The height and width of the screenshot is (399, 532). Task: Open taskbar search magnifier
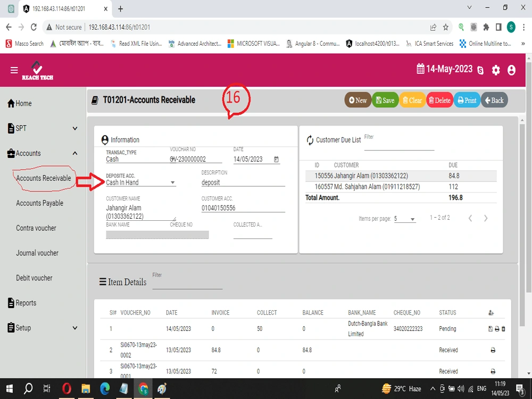pyautogui.click(x=28, y=388)
